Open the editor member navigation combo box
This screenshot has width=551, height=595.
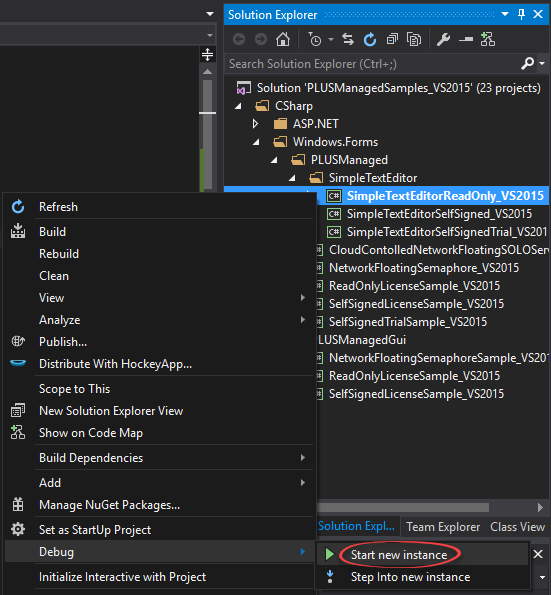107,35
